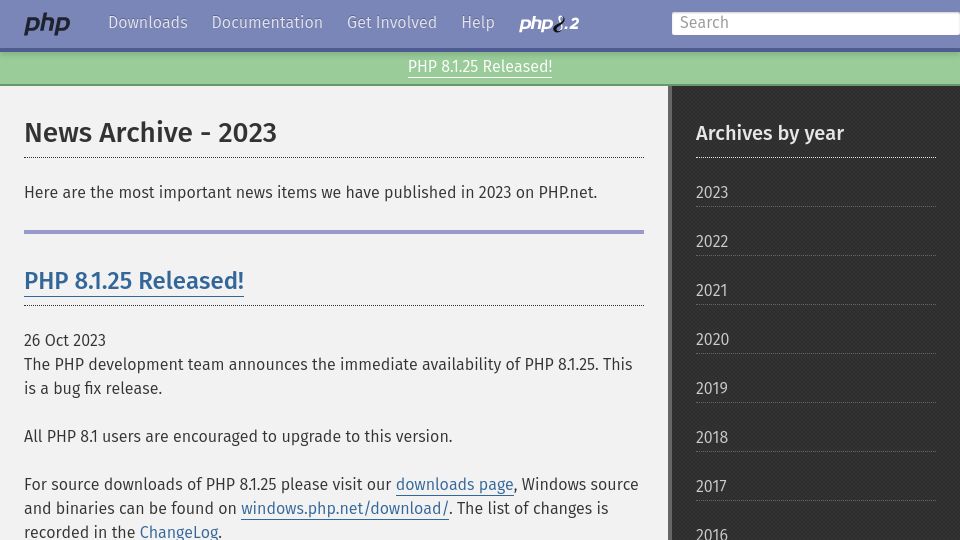This screenshot has width=960, height=540.
Task: Click the 'Here are the most important news' sentence
Action: pos(310,193)
